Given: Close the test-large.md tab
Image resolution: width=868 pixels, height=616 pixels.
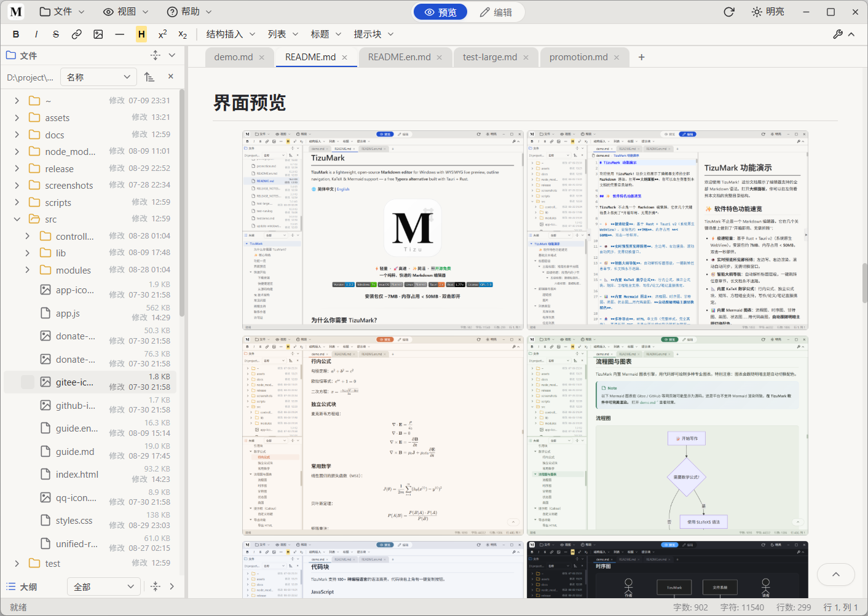Looking at the screenshot, I should pyautogui.click(x=526, y=57).
